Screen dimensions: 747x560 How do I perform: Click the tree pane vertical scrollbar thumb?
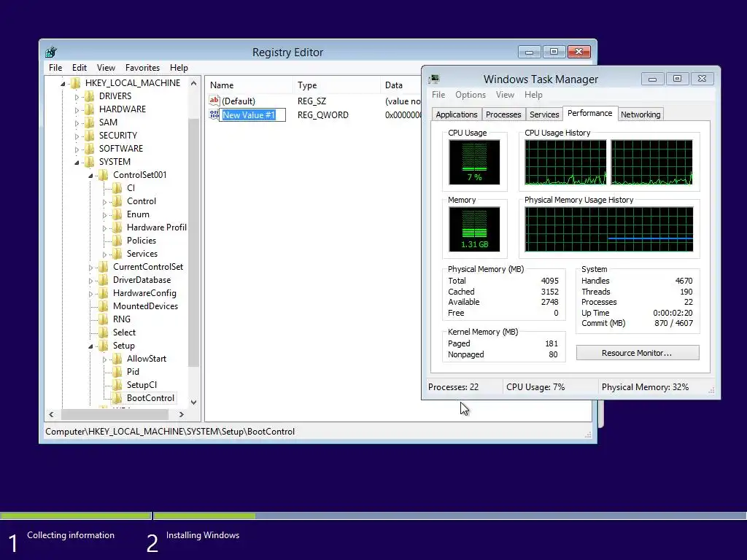(x=194, y=242)
